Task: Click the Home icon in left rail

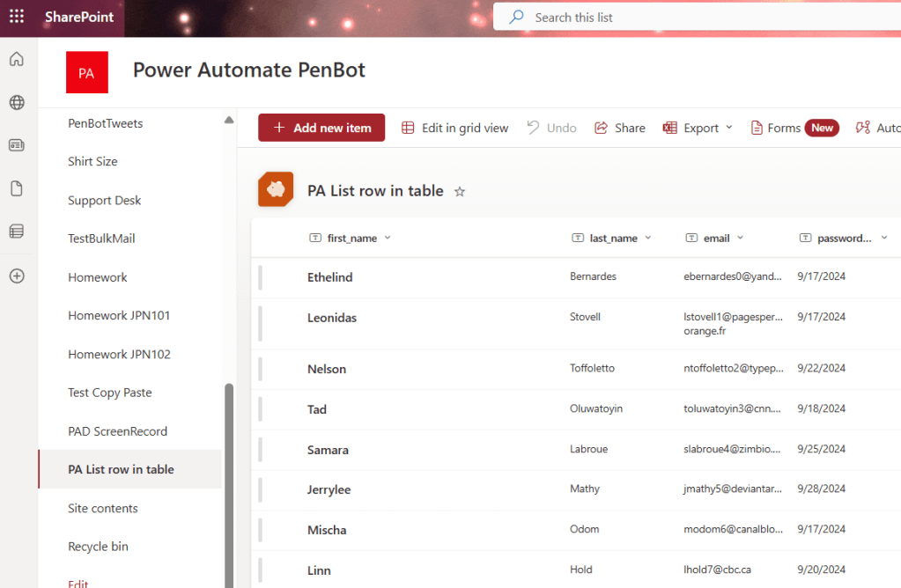Action: tap(17, 60)
